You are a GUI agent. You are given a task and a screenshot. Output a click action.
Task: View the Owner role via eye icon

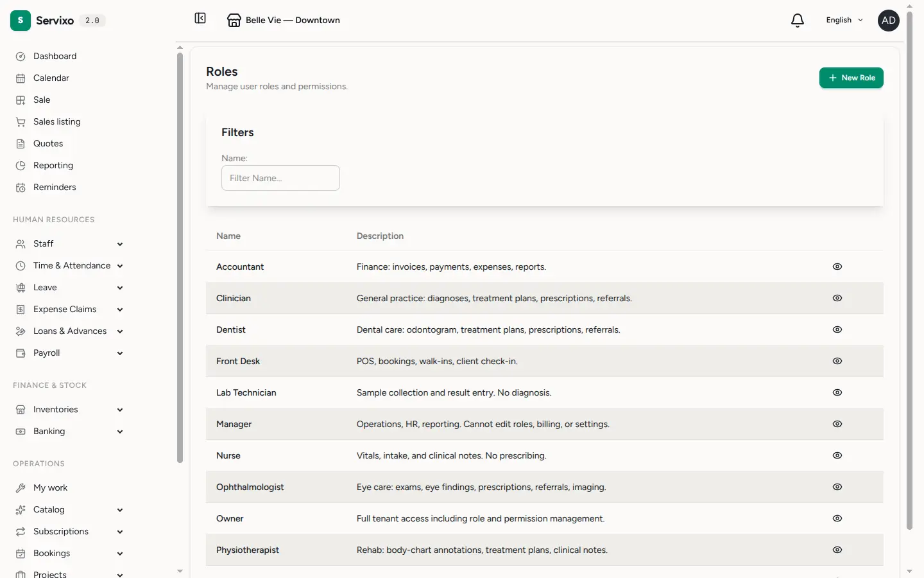837,518
